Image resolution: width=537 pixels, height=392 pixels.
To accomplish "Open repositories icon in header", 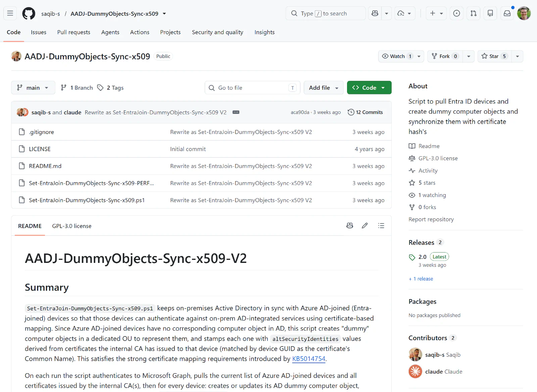I will coord(490,13).
